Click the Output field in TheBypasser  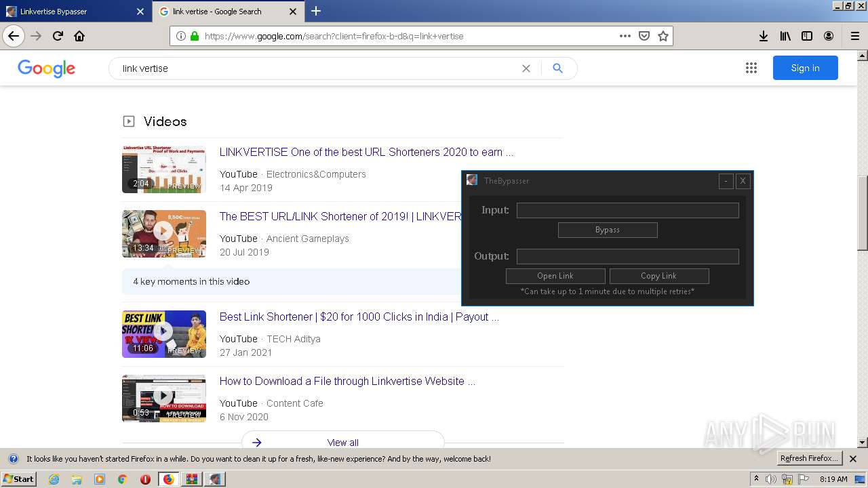coord(627,256)
